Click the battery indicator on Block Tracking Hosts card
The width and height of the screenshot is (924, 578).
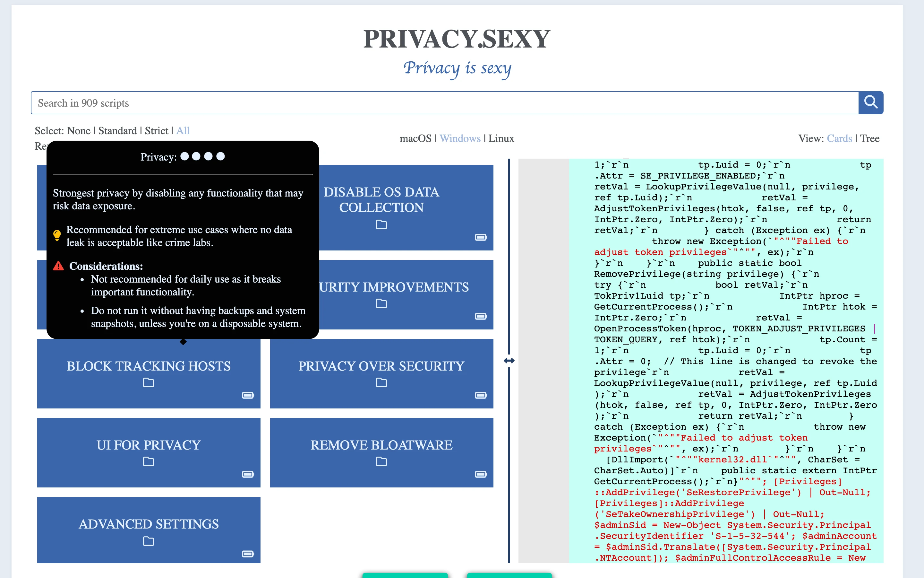(248, 395)
